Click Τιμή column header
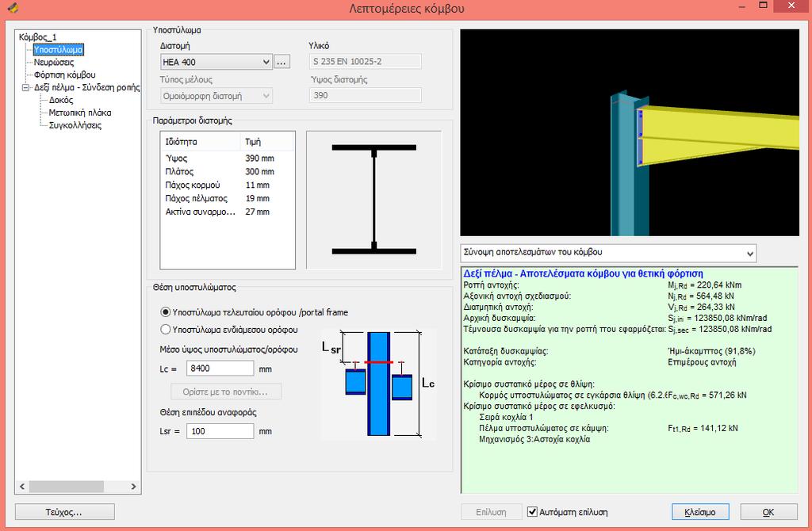This screenshot has height=531, width=812. (267, 142)
